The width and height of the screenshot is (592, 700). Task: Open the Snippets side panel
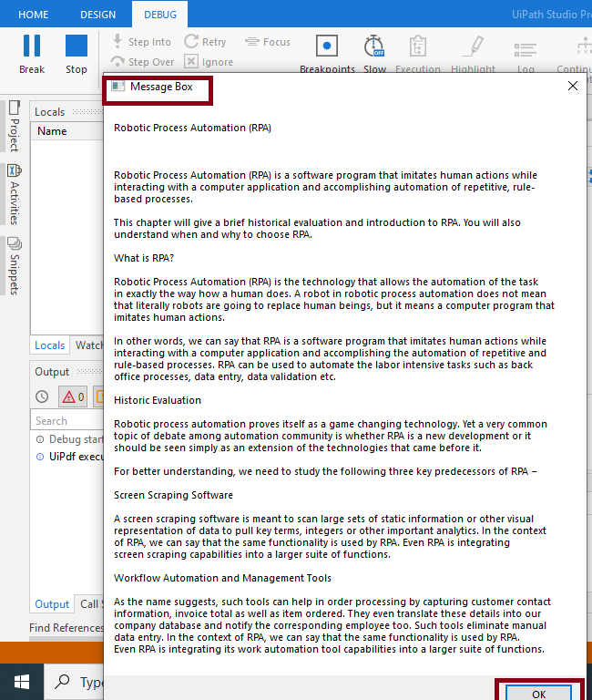[x=15, y=266]
